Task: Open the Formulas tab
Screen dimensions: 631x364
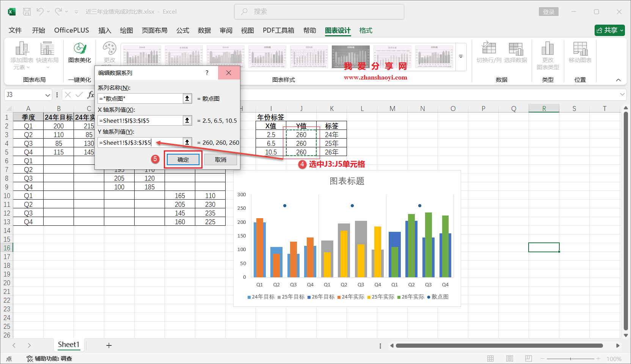Action: pos(183,30)
